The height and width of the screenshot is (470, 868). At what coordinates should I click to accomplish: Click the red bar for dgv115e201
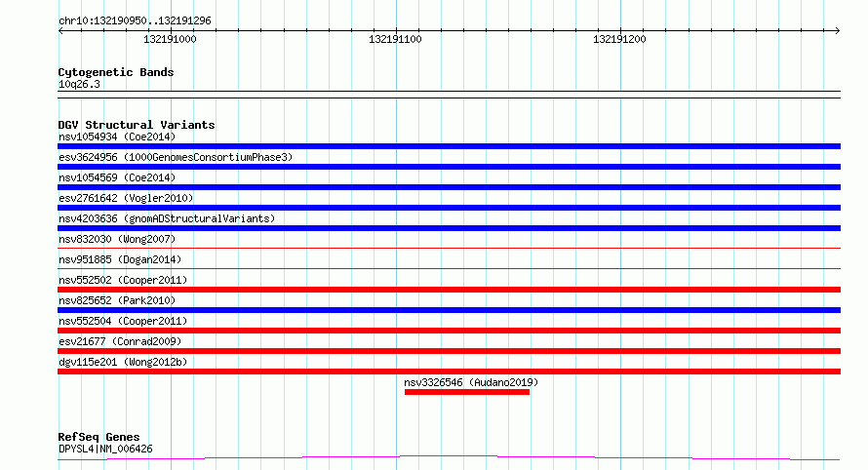449,372
